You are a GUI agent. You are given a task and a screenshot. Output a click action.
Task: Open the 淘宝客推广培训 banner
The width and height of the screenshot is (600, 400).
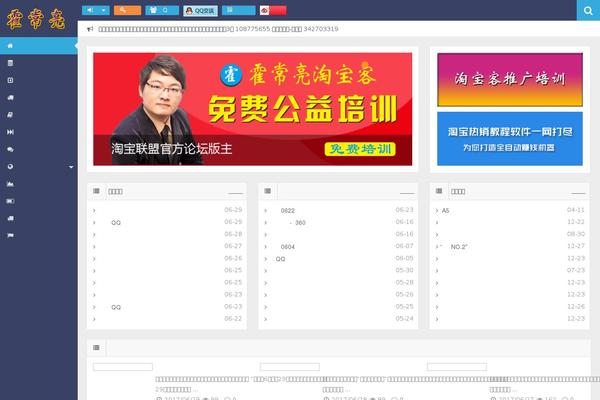point(510,80)
